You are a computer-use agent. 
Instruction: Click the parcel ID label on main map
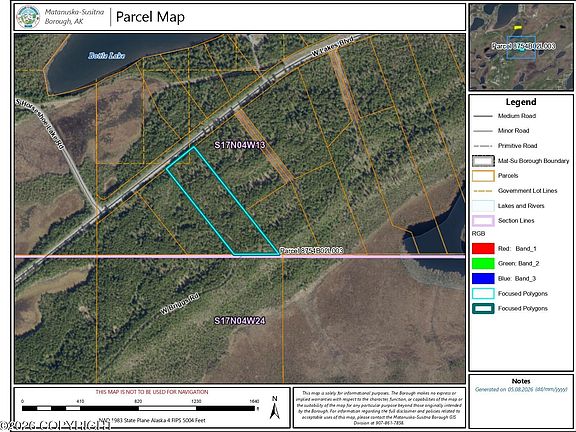tap(311, 250)
